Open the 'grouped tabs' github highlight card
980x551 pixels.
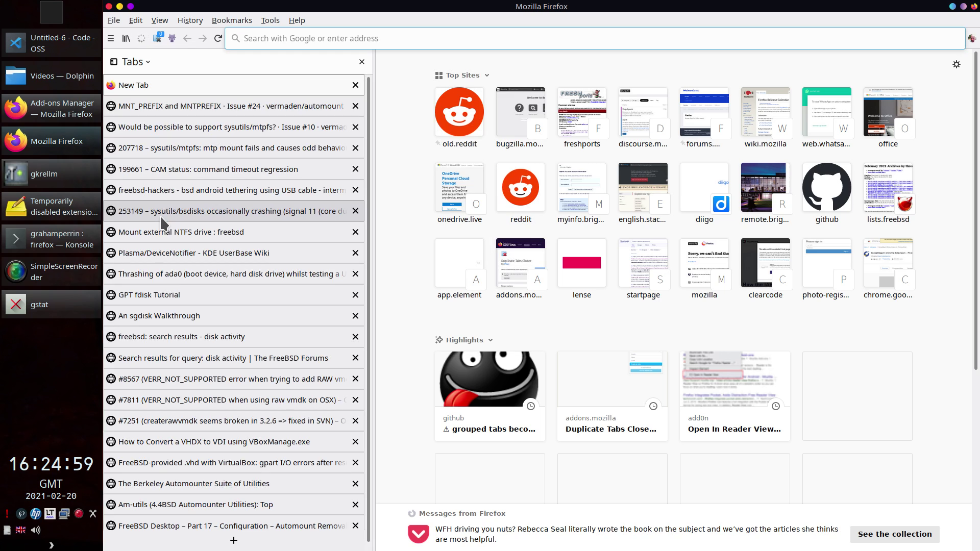coord(490,396)
